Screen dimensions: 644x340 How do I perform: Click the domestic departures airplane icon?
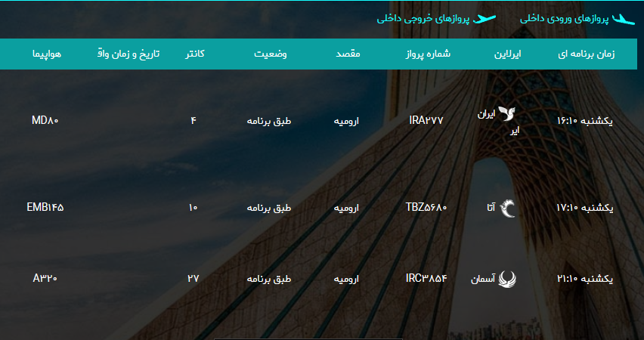click(x=485, y=19)
